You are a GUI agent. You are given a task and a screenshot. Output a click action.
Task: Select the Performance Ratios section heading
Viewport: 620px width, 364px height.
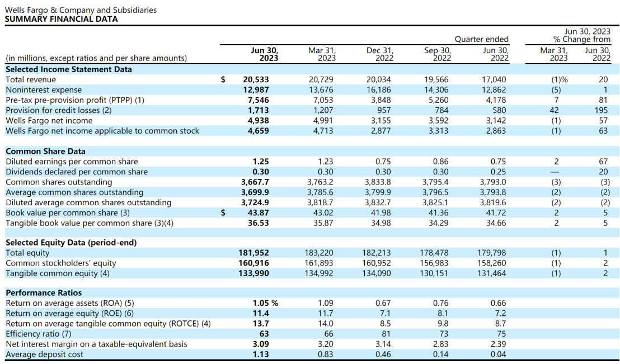tap(44, 293)
